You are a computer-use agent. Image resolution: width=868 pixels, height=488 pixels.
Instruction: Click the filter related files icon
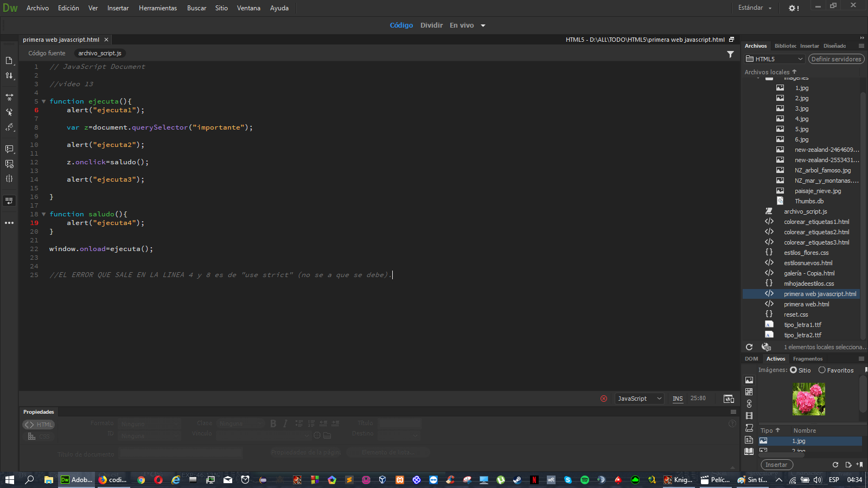pyautogui.click(x=730, y=54)
